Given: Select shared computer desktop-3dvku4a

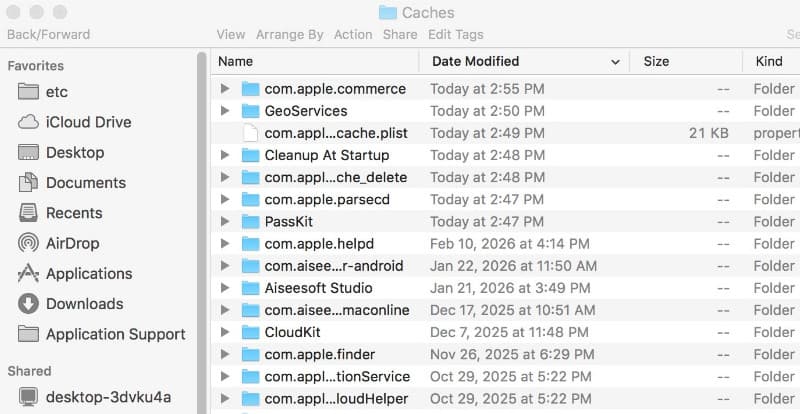Looking at the screenshot, I should 94,397.
